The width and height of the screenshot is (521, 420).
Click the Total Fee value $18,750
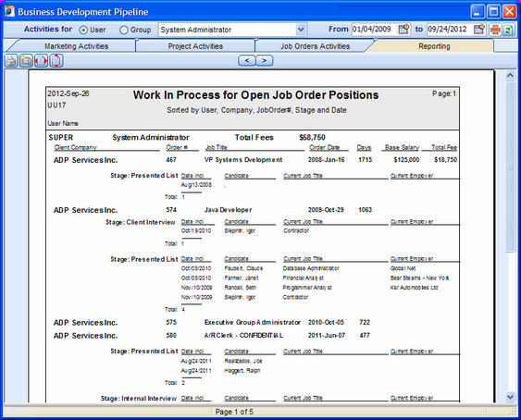pos(445,160)
